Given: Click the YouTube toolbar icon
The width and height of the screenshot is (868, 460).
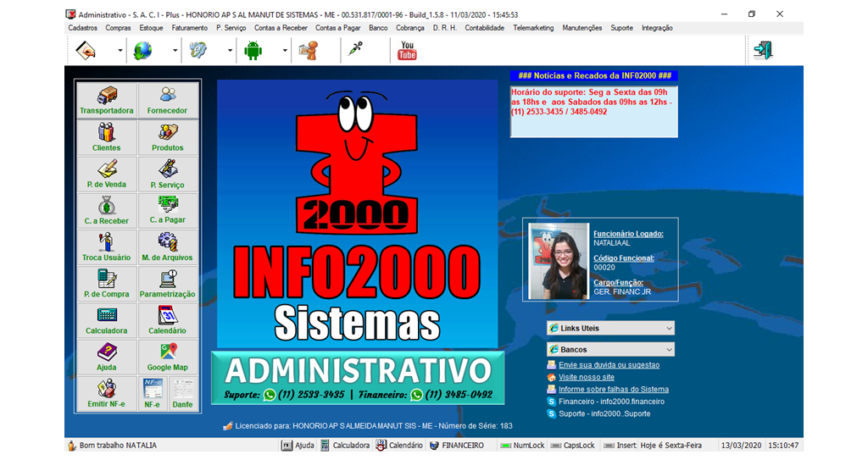Looking at the screenshot, I should (x=407, y=50).
